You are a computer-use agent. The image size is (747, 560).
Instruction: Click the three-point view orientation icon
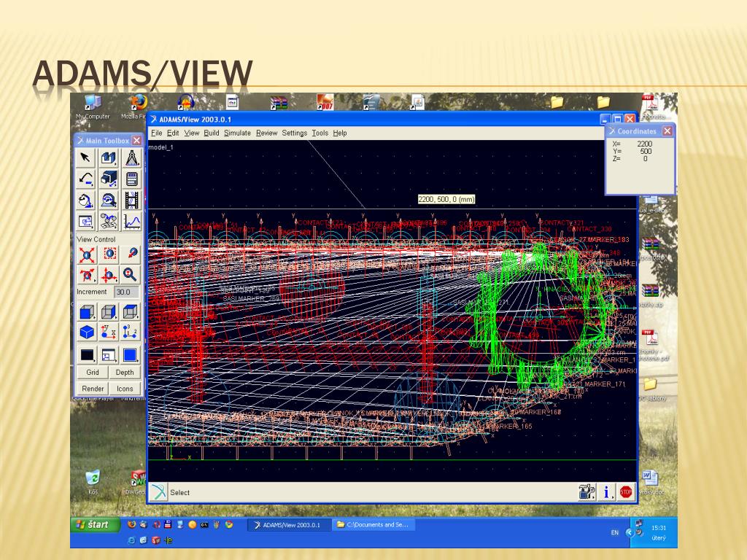click(x=131, y=332)
